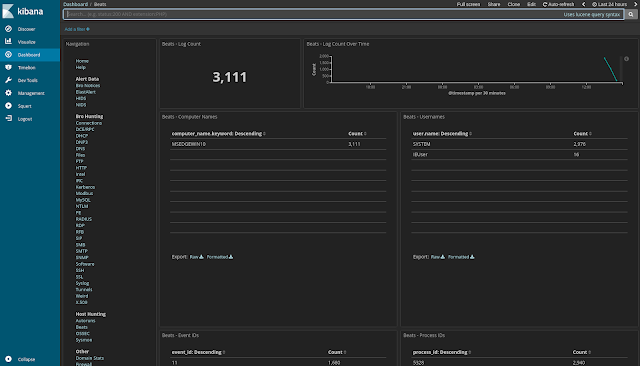The height and width of the screenshot is (366, 640).
Task: Open Bro Notices navigation link
Action: click(88, 86)
